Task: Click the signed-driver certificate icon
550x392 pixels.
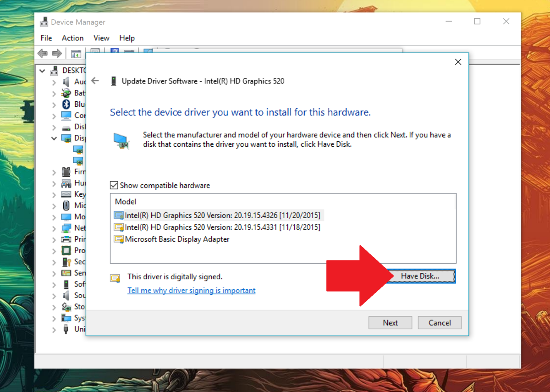Action: coord(115,278)
